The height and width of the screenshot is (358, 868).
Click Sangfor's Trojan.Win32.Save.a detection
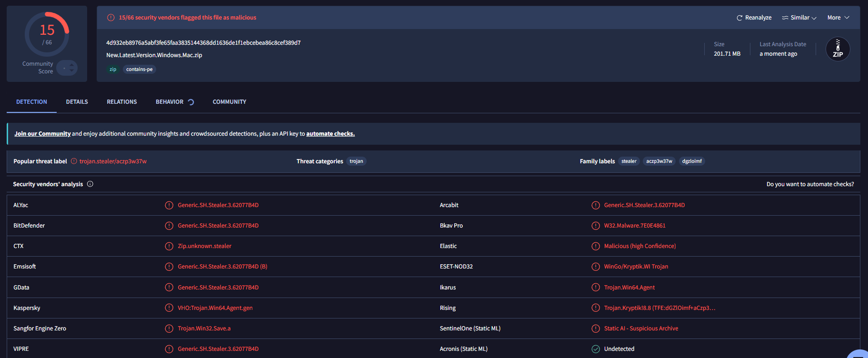204,328
